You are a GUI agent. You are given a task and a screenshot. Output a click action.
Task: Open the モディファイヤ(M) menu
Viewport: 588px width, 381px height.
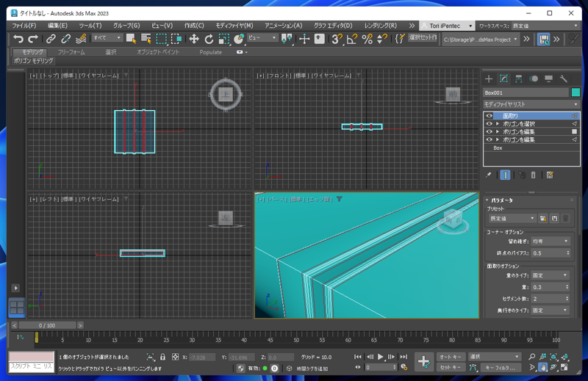point(234,26)
